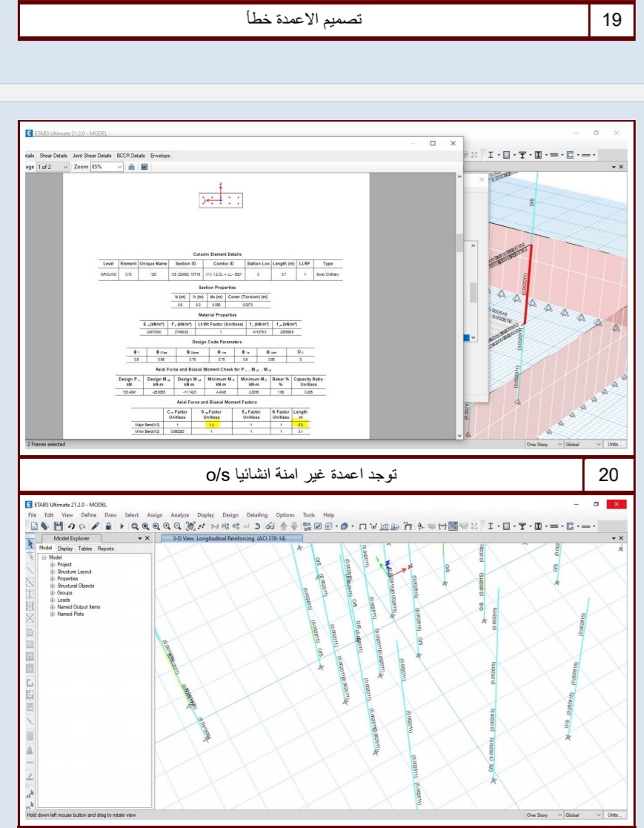Screen dimensions: 644x828
Task: Expand the Loads tree node
Action: click(53, 600)
